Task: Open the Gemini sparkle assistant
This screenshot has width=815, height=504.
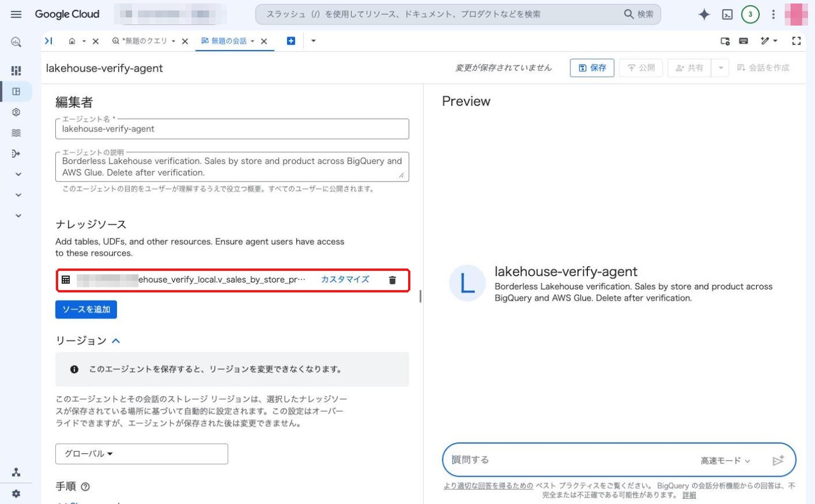Action: coord(704,14)
